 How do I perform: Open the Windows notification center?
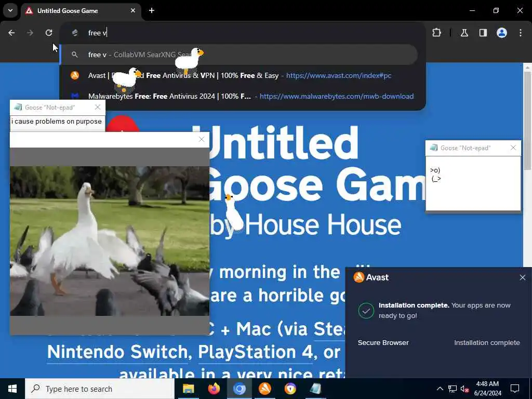(x=515, y=389)
